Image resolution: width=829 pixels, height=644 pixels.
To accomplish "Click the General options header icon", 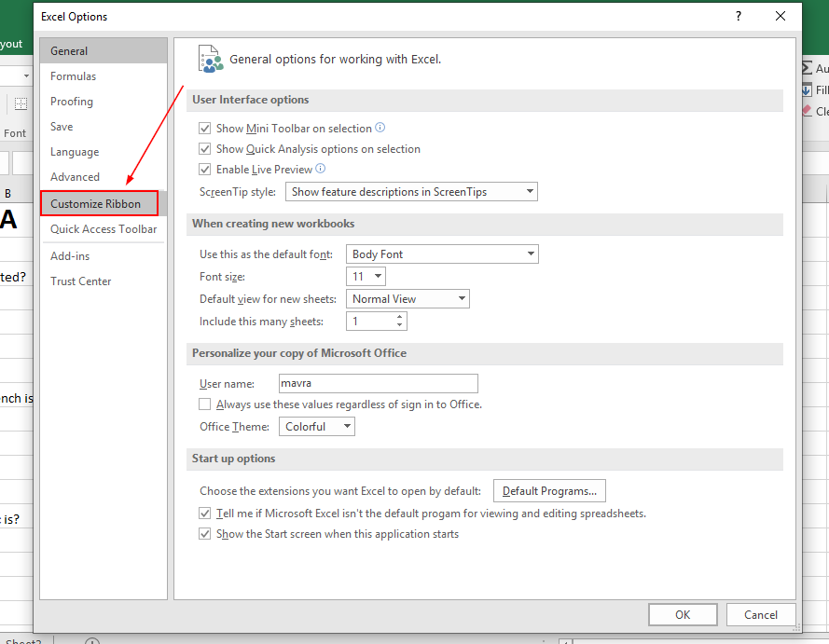I will [x=211, y=59].
